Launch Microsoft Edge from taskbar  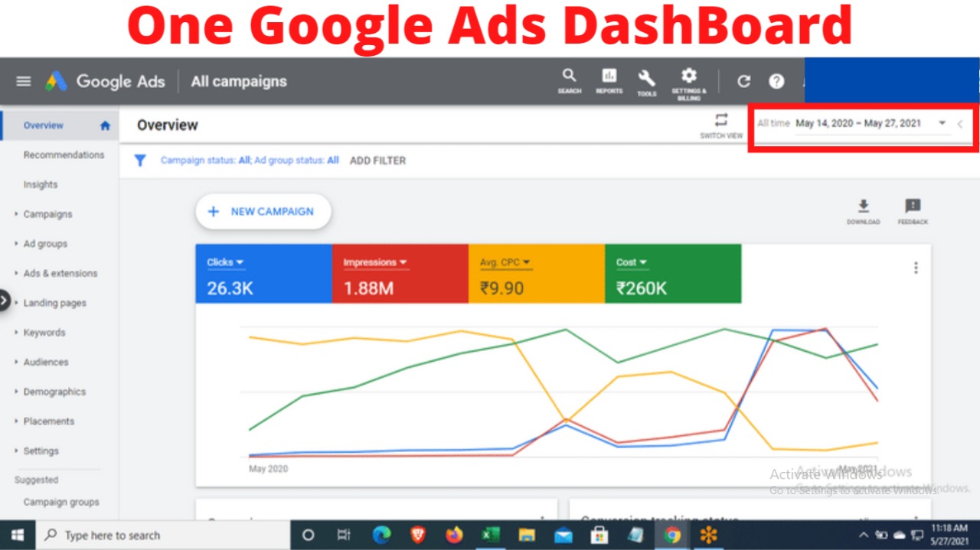[381, 535]
